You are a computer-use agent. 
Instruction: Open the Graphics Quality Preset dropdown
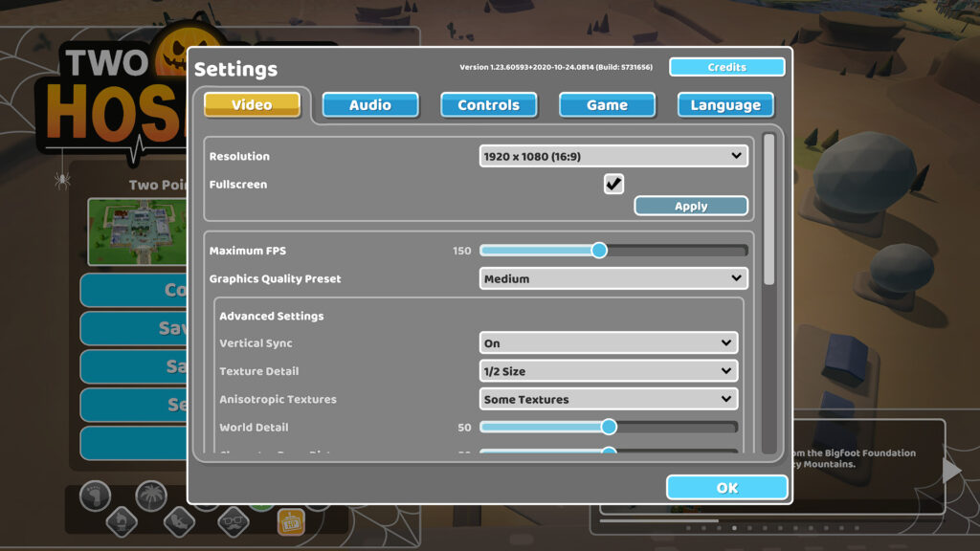(x=613, y=278)
